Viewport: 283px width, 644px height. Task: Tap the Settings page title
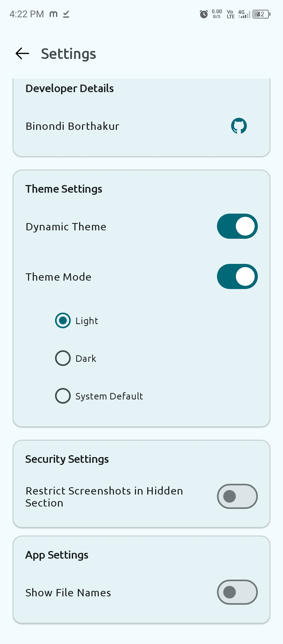pyautogui.click(x=68, y=54)
